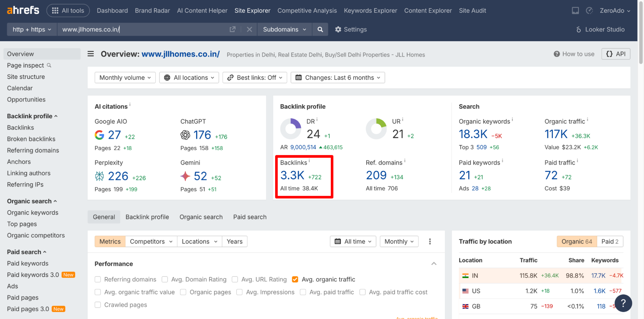
Task: Uncheck Avg. organic traffic checkbox
Action: 295,279
